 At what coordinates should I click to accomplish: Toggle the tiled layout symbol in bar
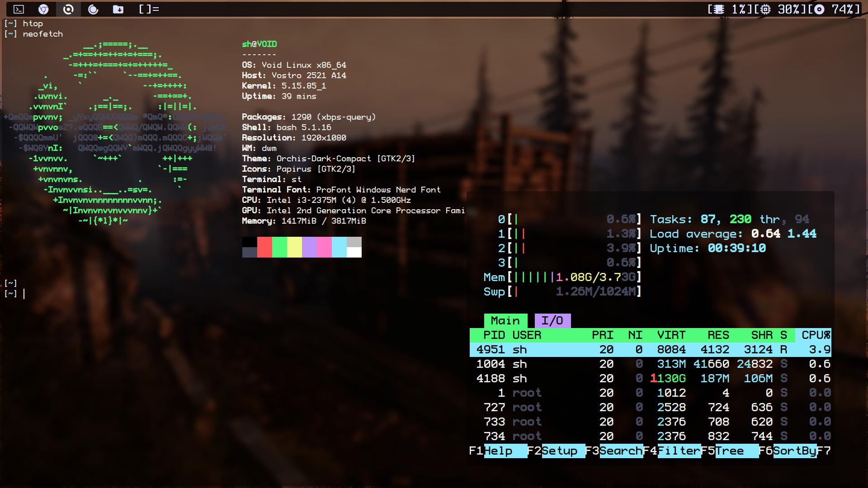(149, 9)
